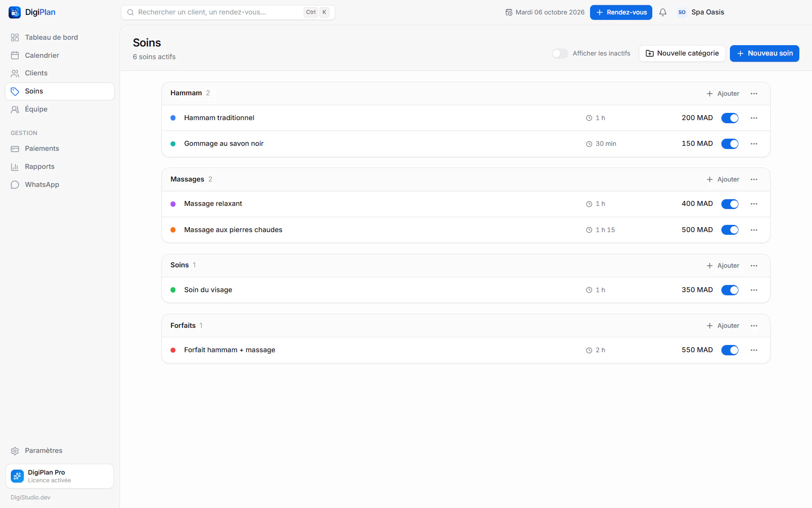Open the Équipe section
The width and height of the screenshot is (812, 508).
point(60,109)
